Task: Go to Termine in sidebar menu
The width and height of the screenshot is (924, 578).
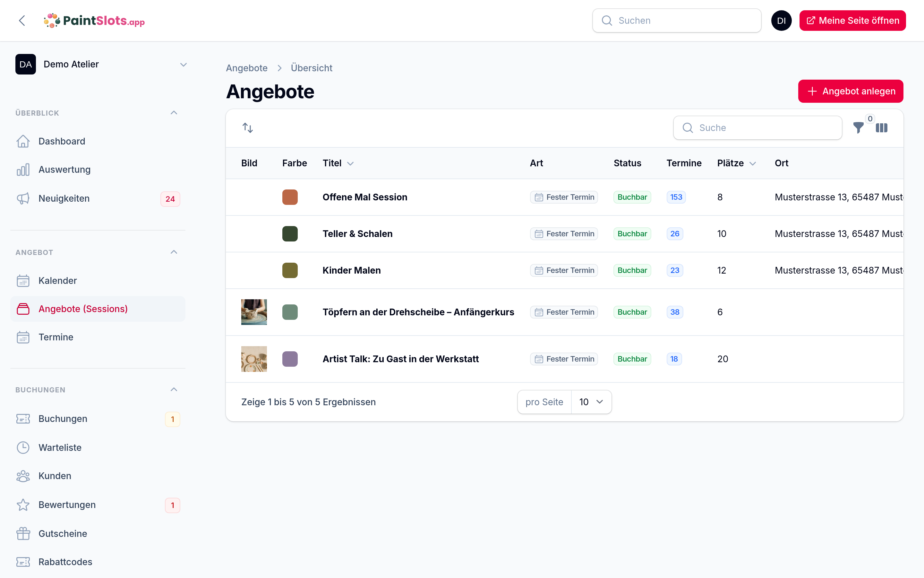Action: coord(98,337)
